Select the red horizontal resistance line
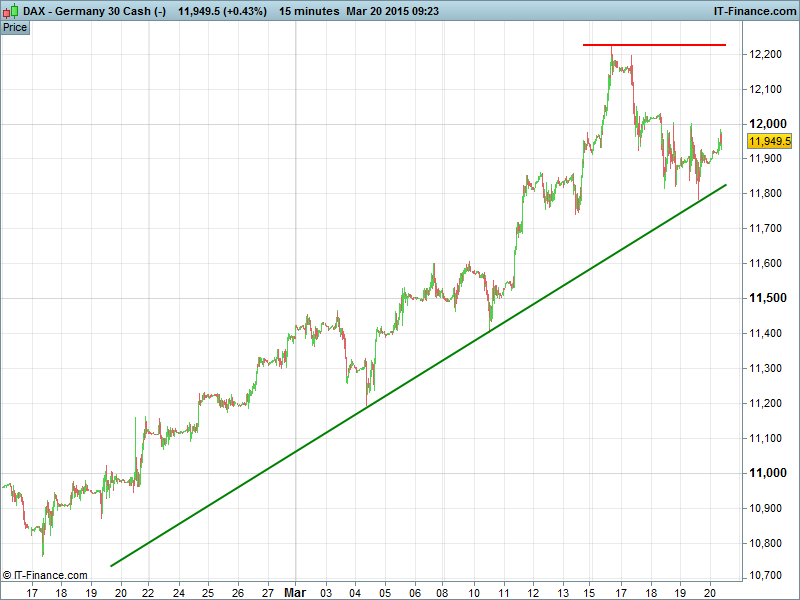This screenshot has width=800, height=600. pyautogui.click(x=654, y=45)
